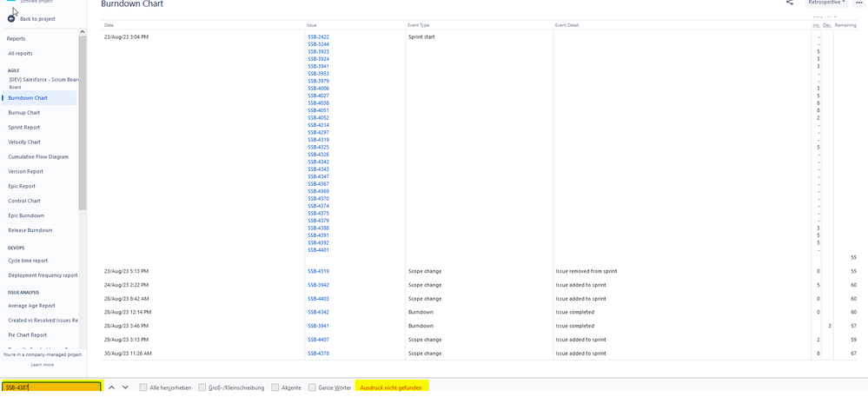Viewport: 868px width, 397px height.
Task: Open issue SSB-4038
Action: click(x=318, y=103)
